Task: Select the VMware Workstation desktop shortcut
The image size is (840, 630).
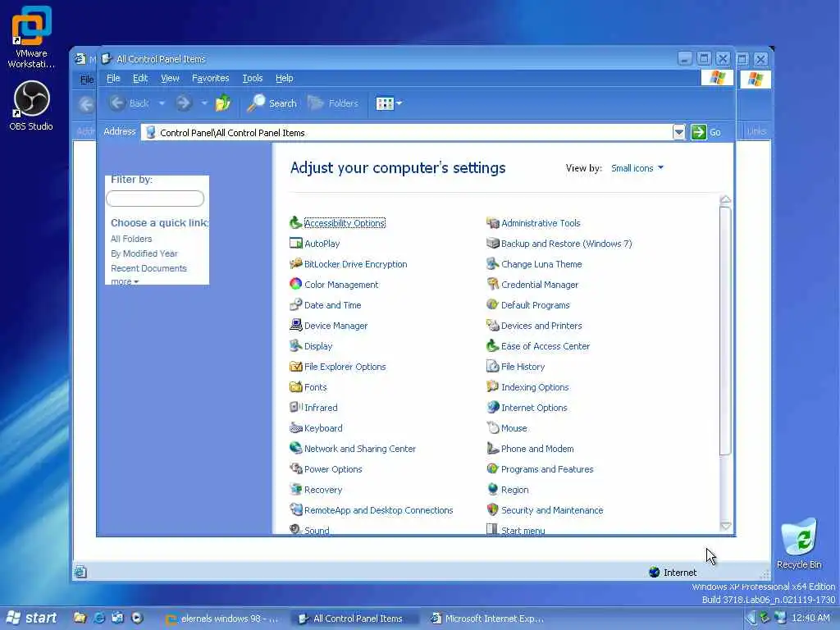Action: pos(31,37)
